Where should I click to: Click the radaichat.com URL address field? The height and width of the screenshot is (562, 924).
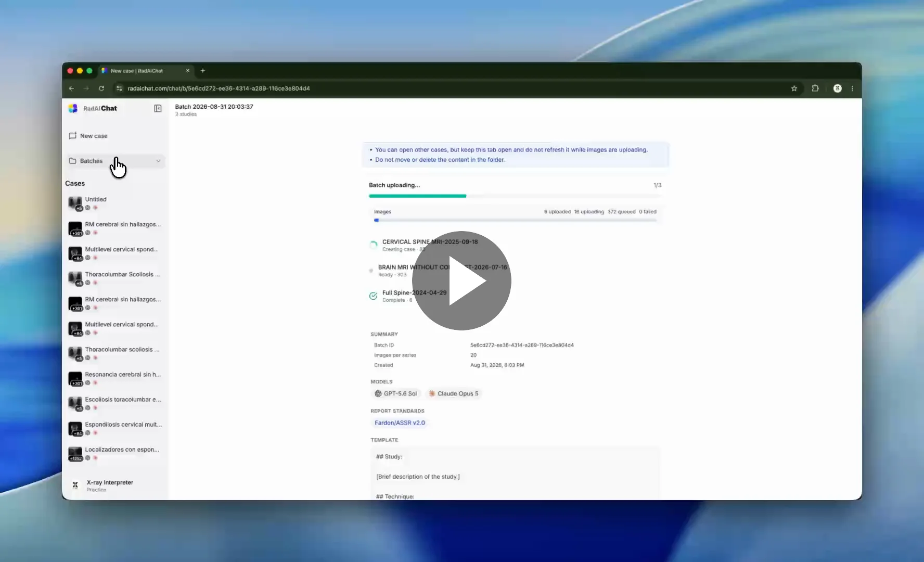pyautogui.click(x=219, y=88)
